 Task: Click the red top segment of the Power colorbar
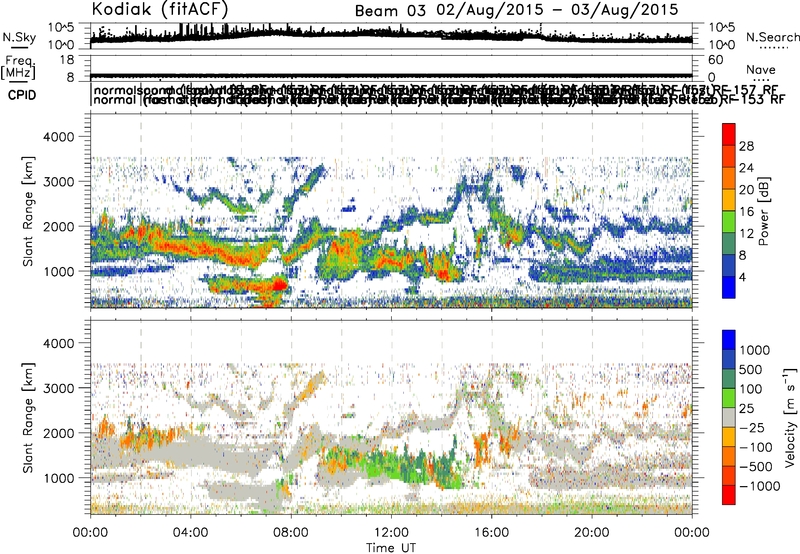729,134
